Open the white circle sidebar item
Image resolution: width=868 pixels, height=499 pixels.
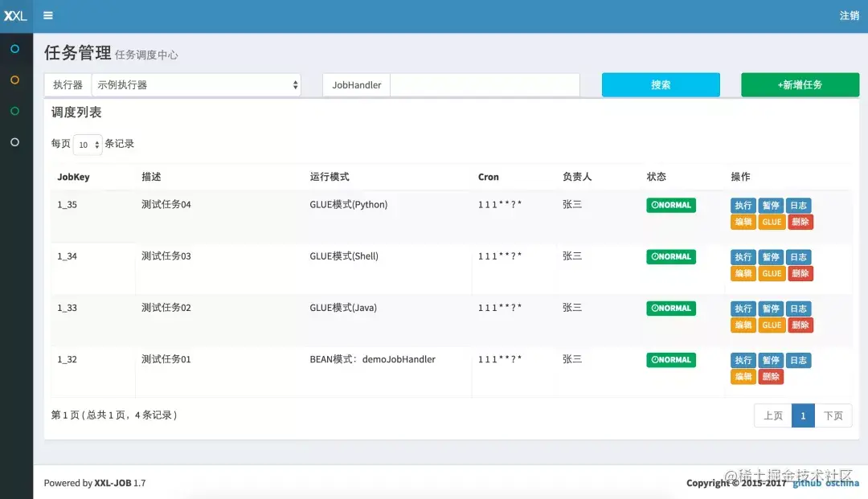[15, 142]
